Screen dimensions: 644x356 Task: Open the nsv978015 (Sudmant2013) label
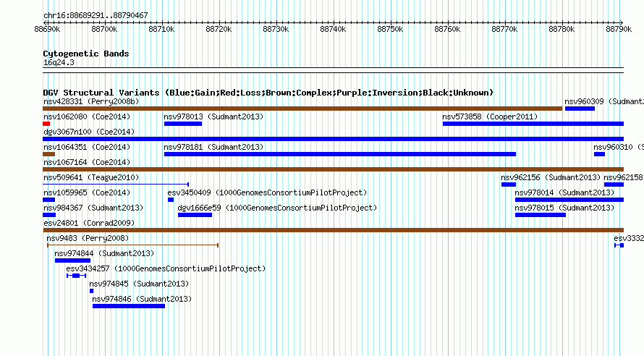click(564, 208)
